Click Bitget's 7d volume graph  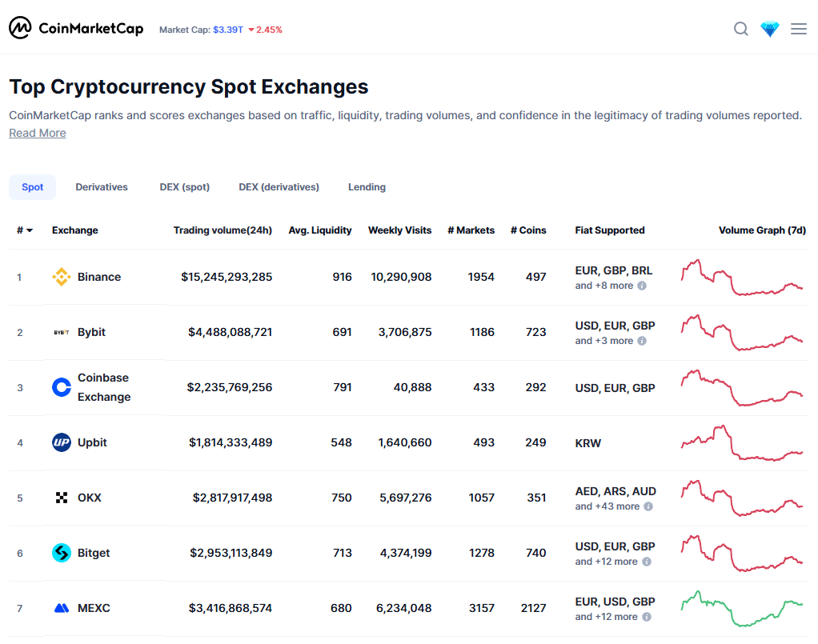click(x=742, y=554)
